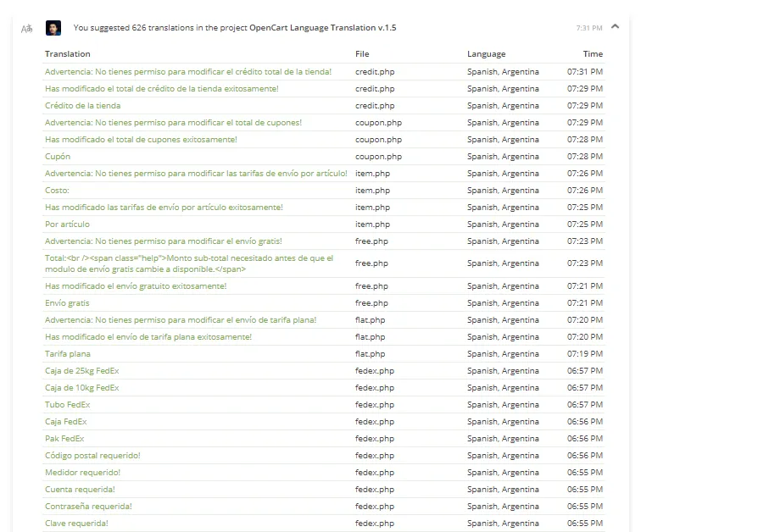The width and height of the screenshot is (758, 532).
Task: Open the 'Caja FedEx' translation
Action: point(66,421)
